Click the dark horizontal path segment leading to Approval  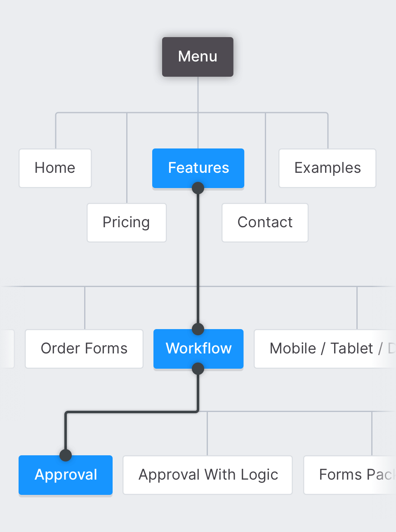pyautogui.click(x=132, y=412)
